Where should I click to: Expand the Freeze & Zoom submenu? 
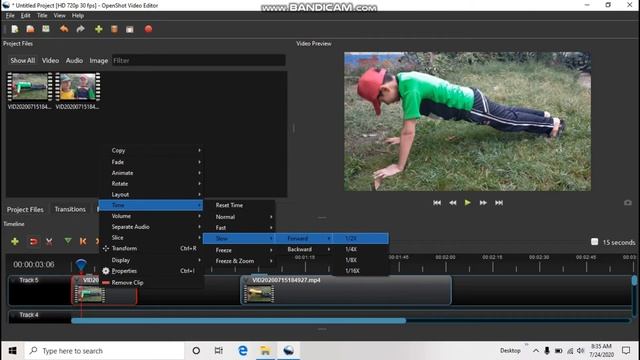(239, 261)
